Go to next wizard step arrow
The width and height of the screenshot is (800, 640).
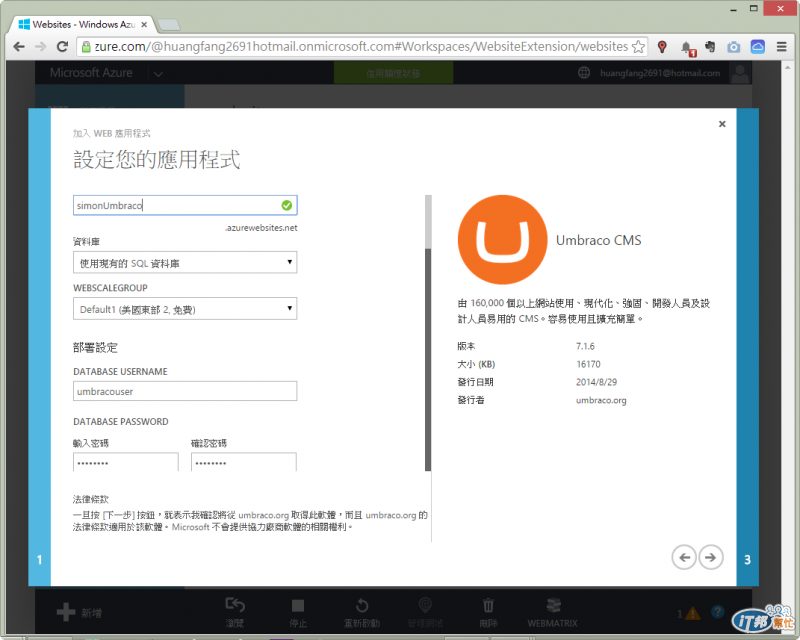click(x=711, y=557)
